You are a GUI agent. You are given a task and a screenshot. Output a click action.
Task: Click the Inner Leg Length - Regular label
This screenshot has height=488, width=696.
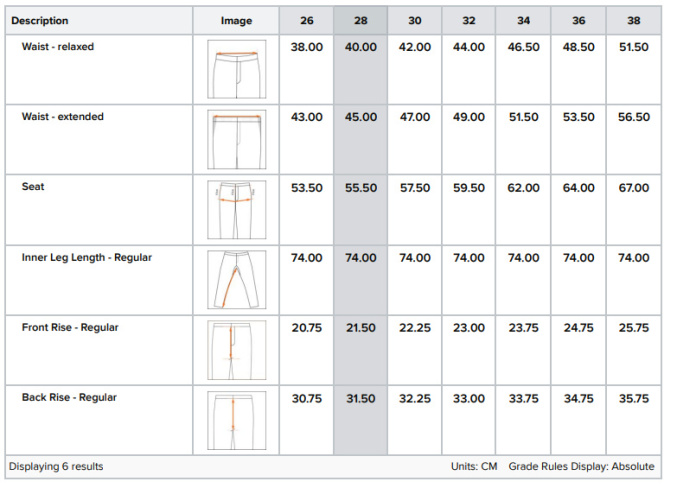pos(87,258)
